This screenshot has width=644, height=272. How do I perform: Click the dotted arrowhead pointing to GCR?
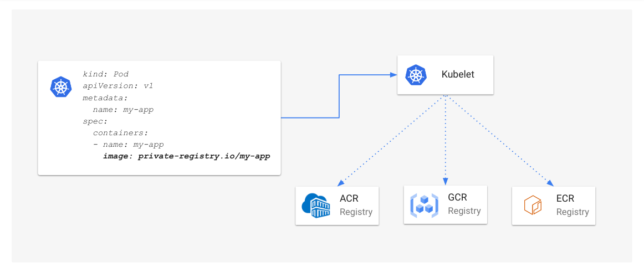tap(445, 182)
